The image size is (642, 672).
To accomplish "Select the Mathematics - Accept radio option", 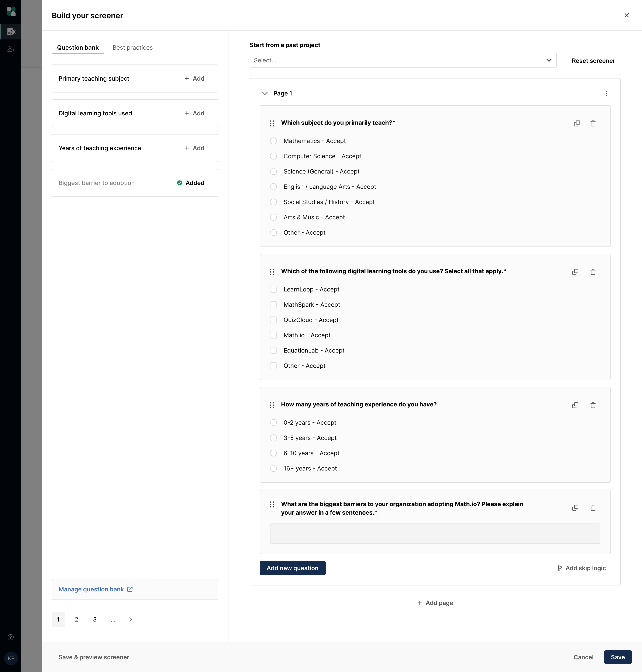I will click(273, 141).
